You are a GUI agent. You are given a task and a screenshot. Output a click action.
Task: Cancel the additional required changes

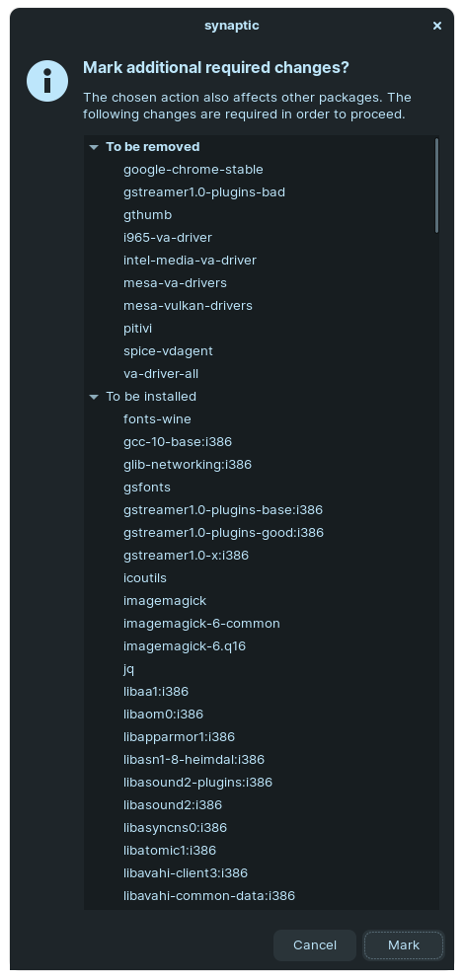(x=315, y=945)
